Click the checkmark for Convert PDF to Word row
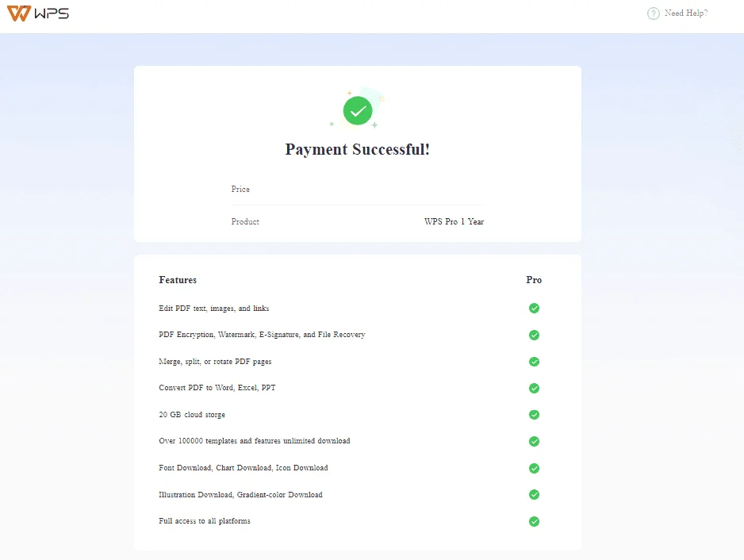744x560 pixels. tap(534, 388)
